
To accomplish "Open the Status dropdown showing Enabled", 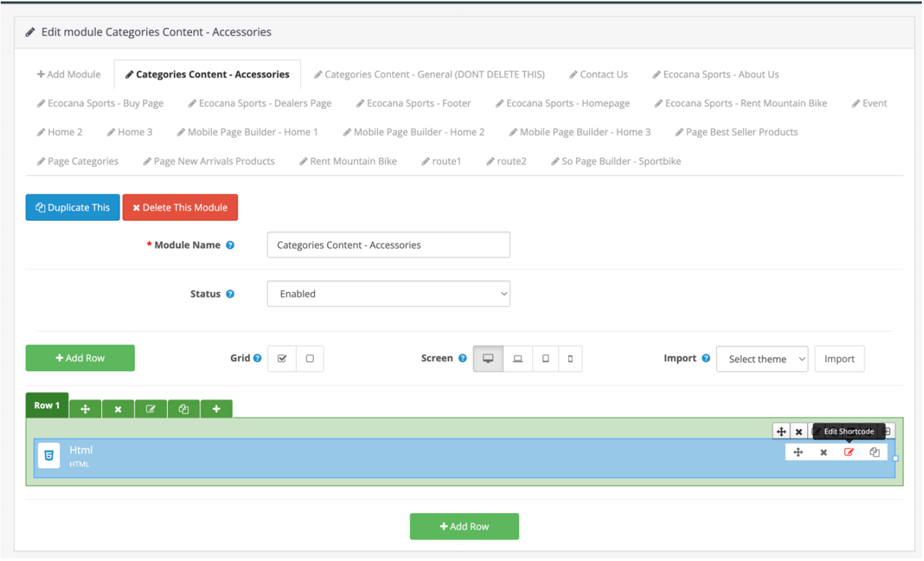I will (x=388, y=294).
